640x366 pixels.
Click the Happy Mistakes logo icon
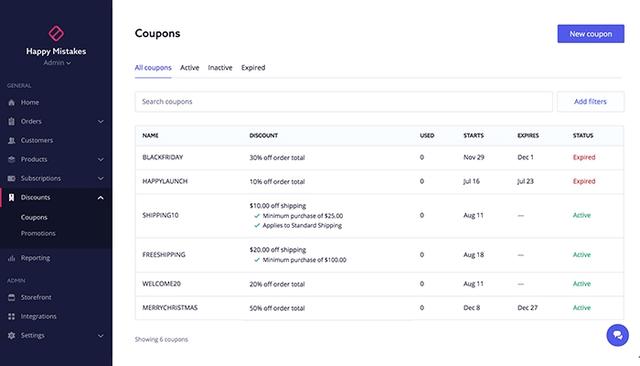pyautogui.click(x=56, y=33)
